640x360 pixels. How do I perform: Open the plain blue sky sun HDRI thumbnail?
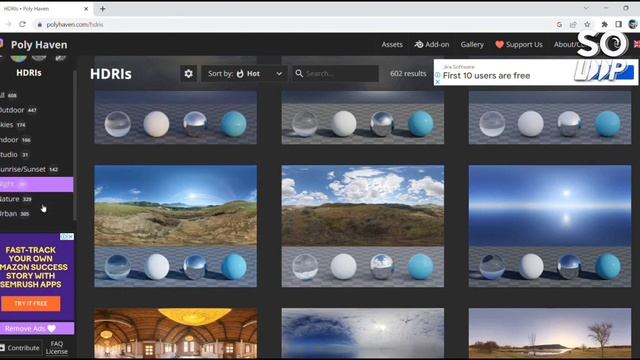click(x=550, y=226)
